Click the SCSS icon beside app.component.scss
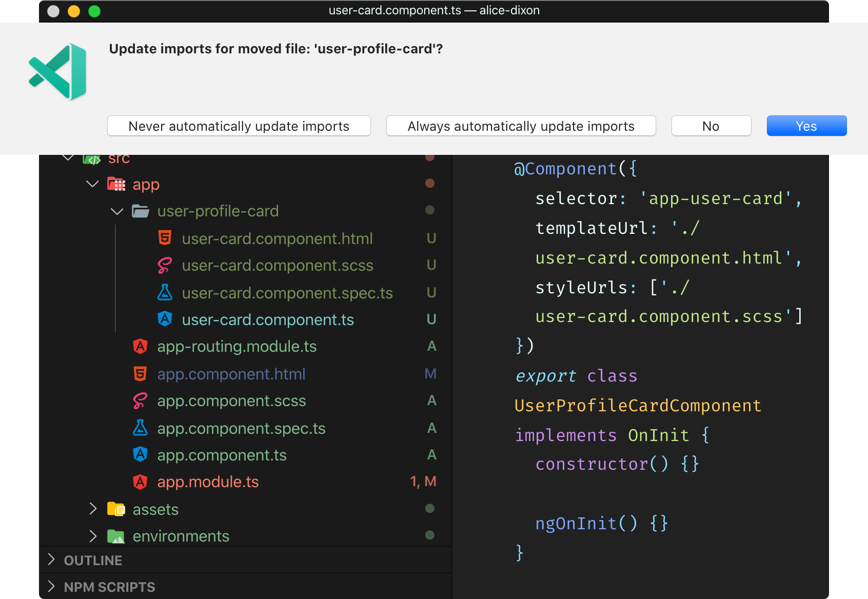 (x=140, y=401)
